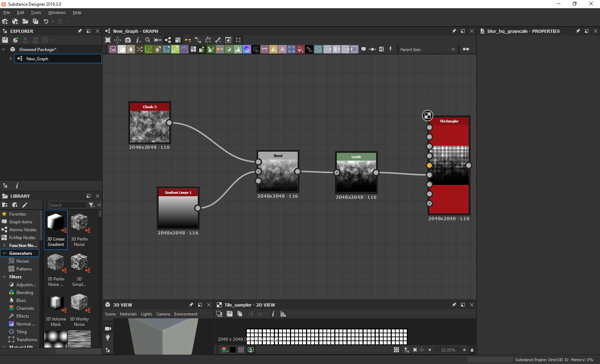Viewport: 600px width, 364px height.
Task: Select Blending filter category
Action: (25, 292)
